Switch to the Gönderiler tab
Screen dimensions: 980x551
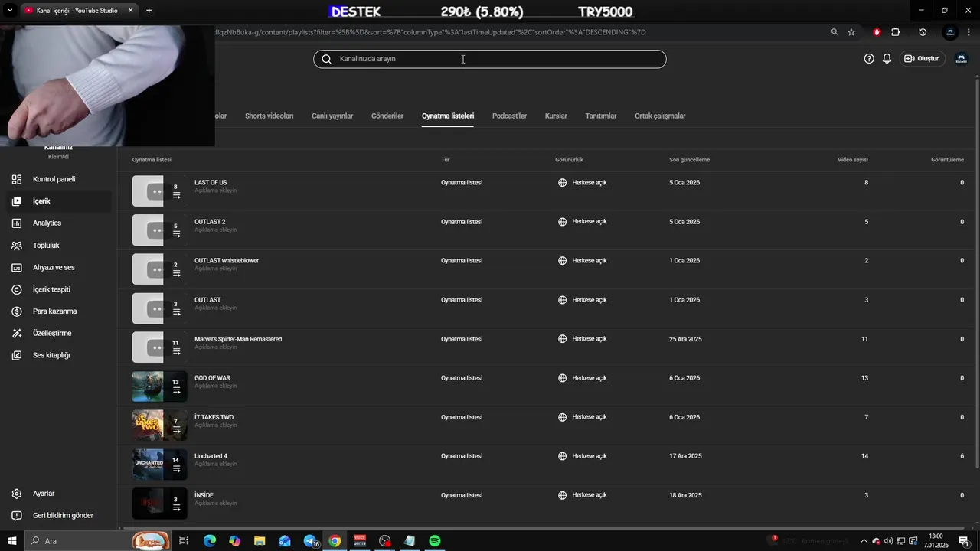387,116
